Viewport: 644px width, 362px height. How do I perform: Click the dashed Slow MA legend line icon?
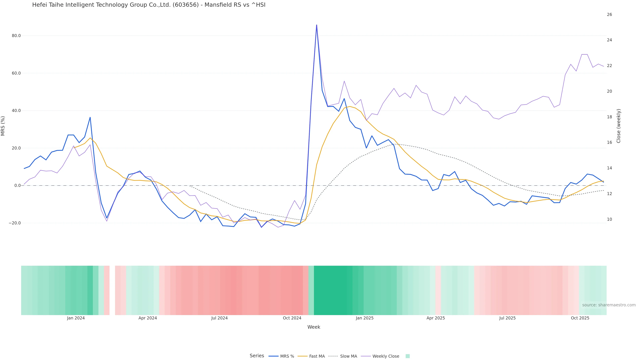point(333,356)
